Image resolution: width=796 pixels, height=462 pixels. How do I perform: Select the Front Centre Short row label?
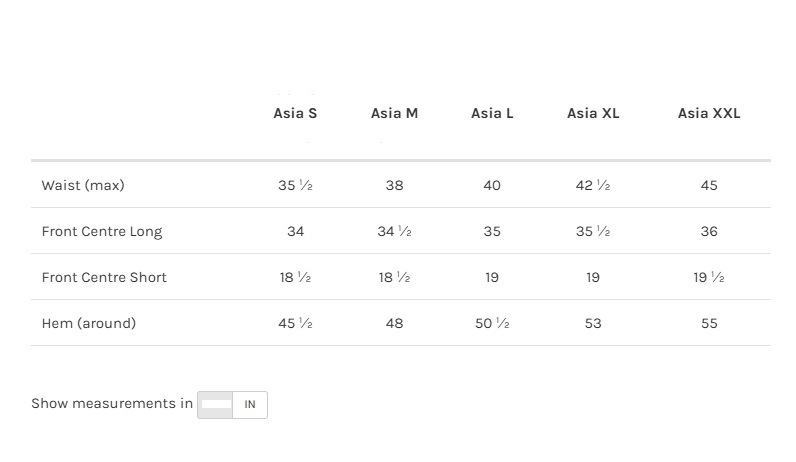click(x=104, y=278)
